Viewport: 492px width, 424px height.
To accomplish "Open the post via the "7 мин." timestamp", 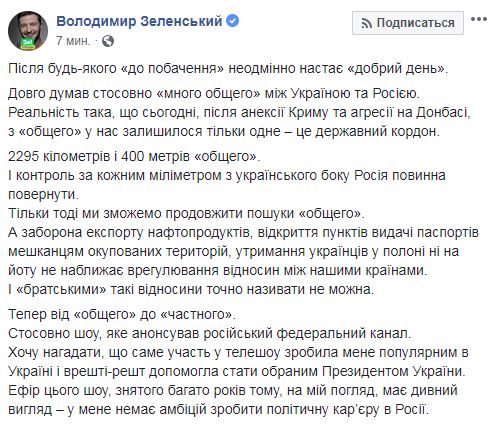I will [73, 41].
